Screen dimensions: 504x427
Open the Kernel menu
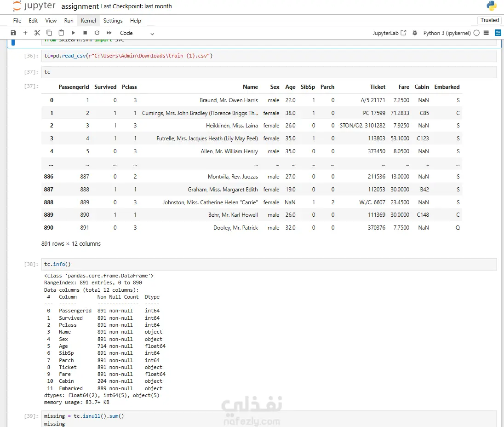(x=88, y=21)
